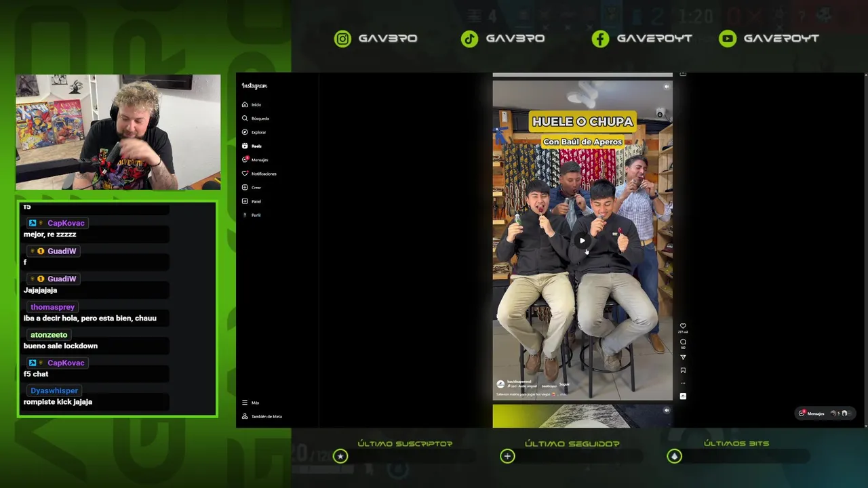The width and height of the screenshot is (868, 488).
Task: Click chat message 'rompiste kick jajaja'
Action: (58, 402)
